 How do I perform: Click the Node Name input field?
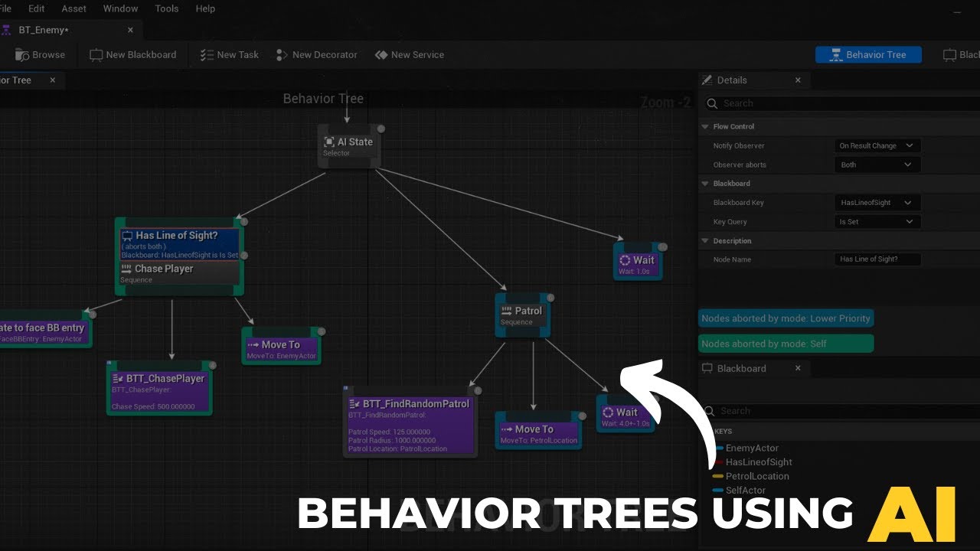(x=877, y=259)
